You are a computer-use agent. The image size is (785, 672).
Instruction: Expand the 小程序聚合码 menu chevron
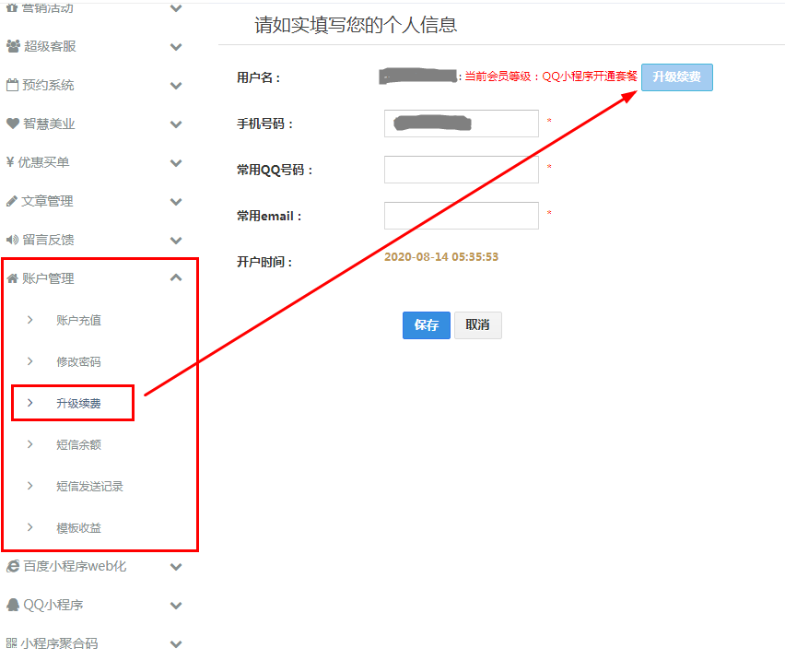[176, 644]
